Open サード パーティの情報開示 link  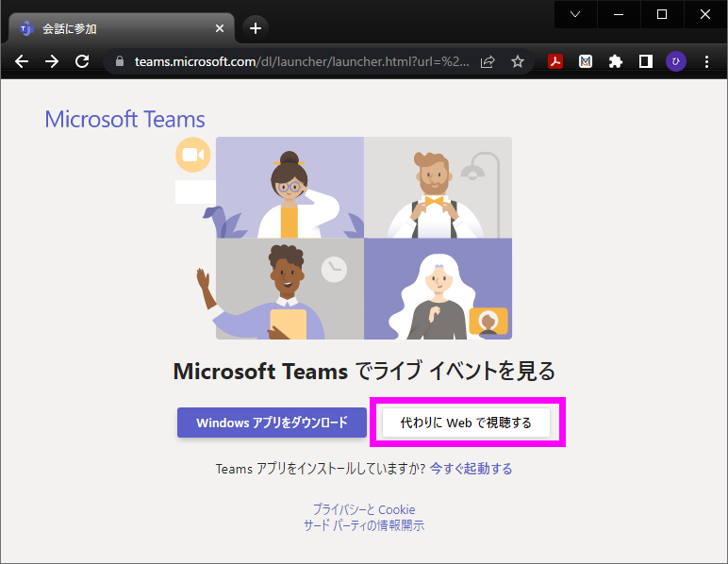coord(364,525)
